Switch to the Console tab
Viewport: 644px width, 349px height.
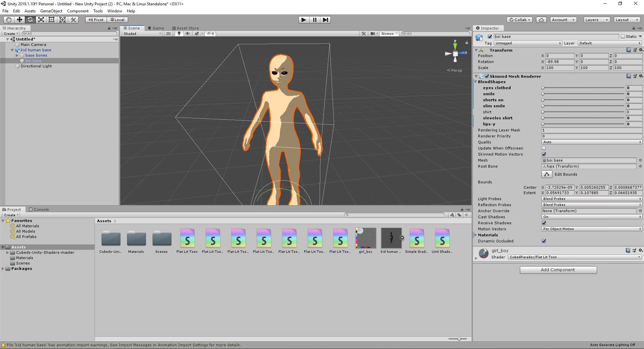[x=39, y=210]
